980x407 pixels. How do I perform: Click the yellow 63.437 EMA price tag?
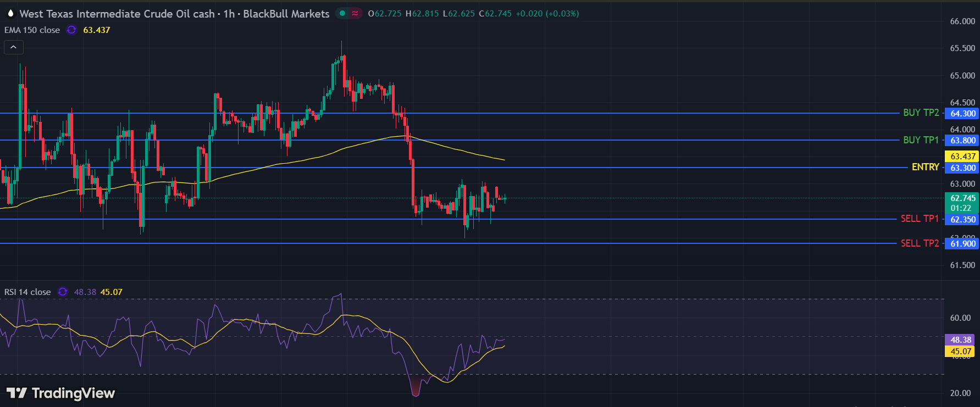962,157
